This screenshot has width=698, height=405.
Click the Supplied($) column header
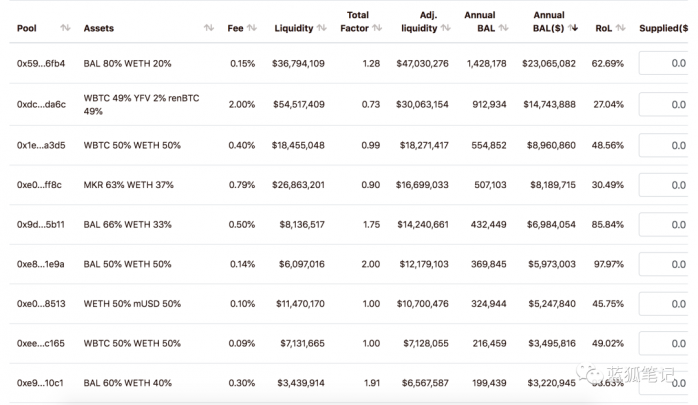(664, 28)
